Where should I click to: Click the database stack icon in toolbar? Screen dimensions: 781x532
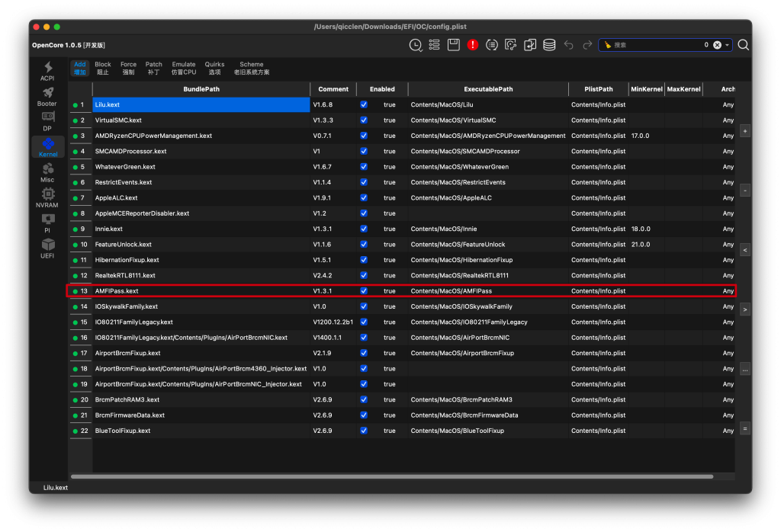[x=549, y=45]
